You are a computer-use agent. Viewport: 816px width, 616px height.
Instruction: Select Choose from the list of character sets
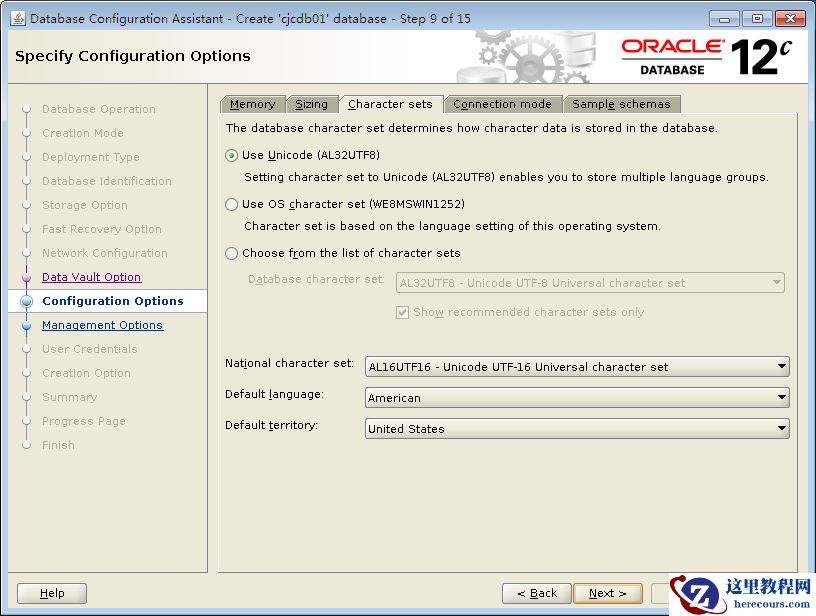[x=232, y=253]
